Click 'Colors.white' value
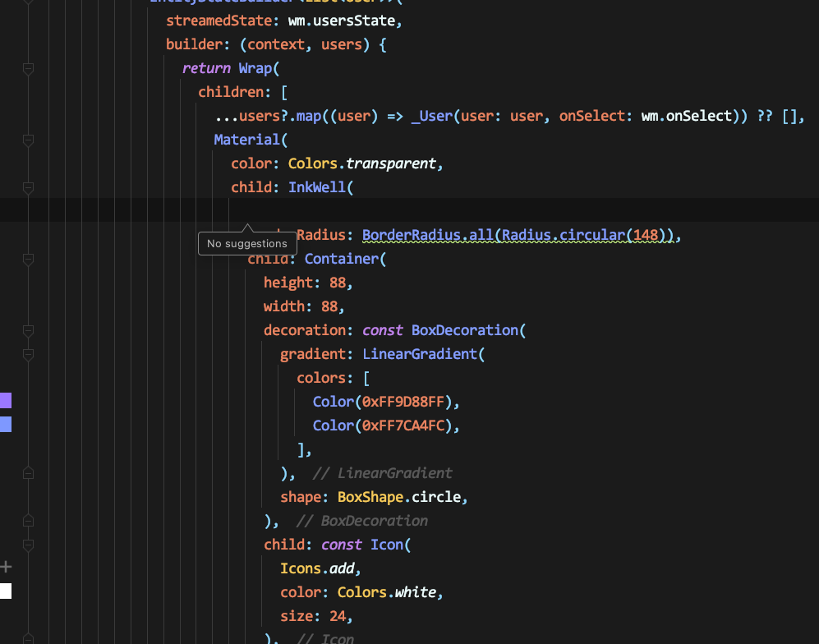 tap(387, 592)
